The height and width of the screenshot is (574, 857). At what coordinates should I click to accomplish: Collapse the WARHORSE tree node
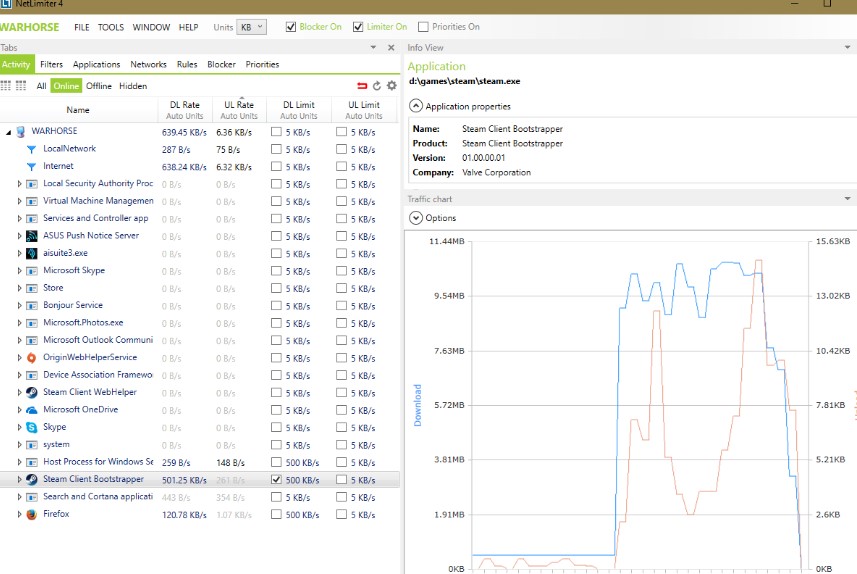coord(9,131)
